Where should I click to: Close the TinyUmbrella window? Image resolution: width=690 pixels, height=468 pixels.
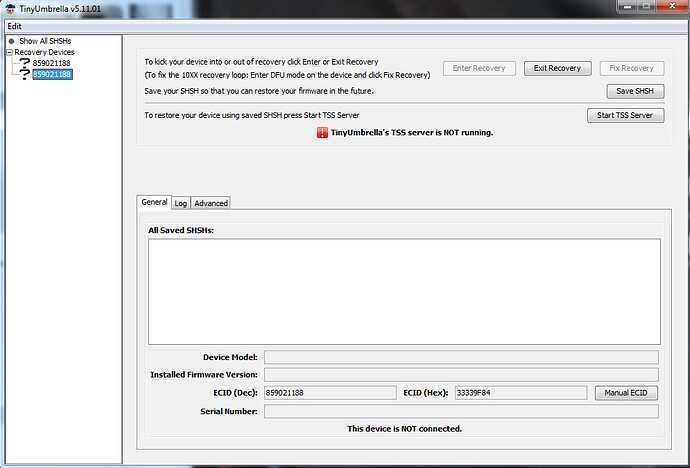[672, 6]
